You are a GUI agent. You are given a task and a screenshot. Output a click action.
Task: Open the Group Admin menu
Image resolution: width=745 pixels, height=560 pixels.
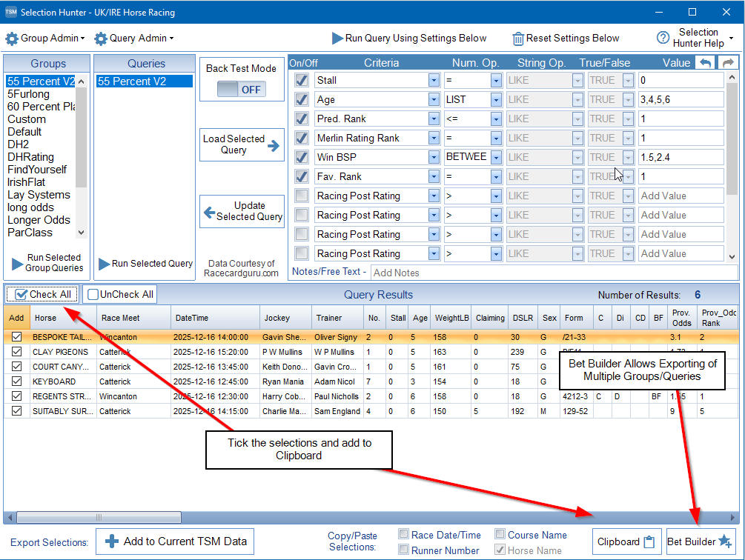pyautogui.click(x=44, y=39)
